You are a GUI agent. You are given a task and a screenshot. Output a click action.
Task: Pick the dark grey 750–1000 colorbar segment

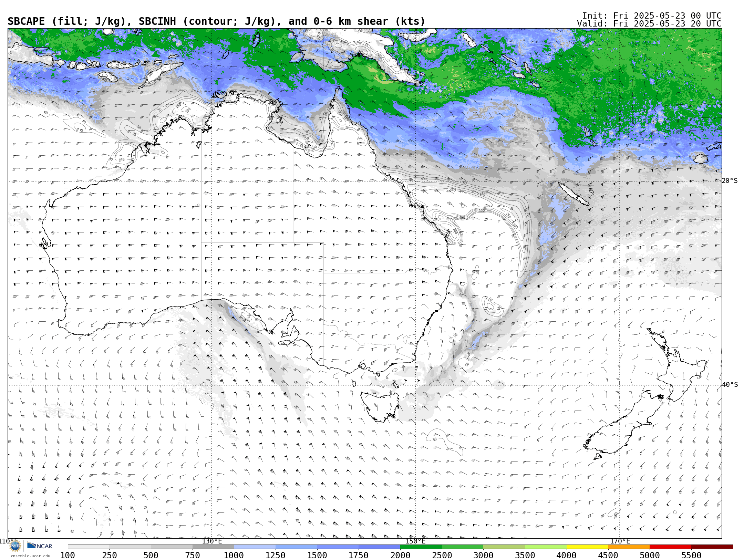tap(213, 547)
